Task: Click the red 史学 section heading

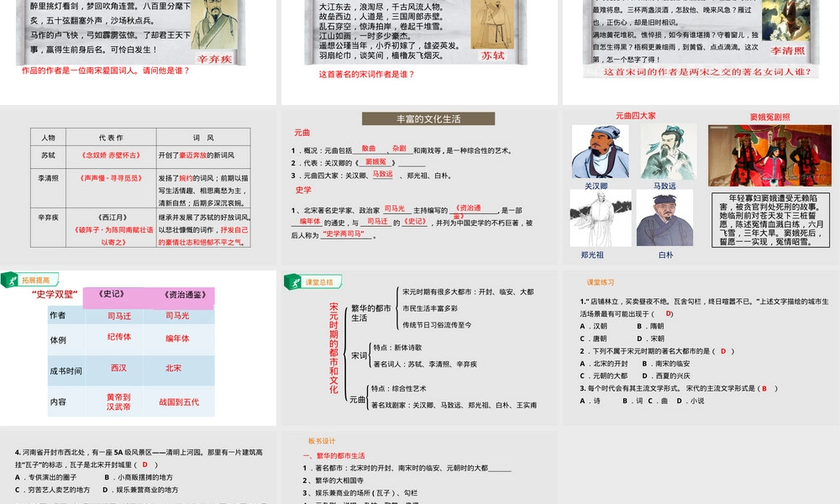Action: 303,190
